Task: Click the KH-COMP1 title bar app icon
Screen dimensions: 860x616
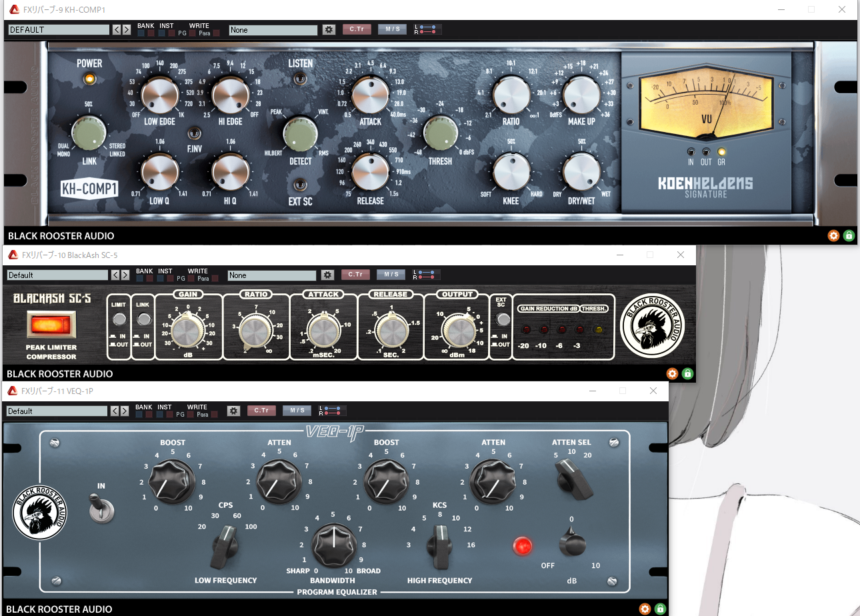Action: 14,9
